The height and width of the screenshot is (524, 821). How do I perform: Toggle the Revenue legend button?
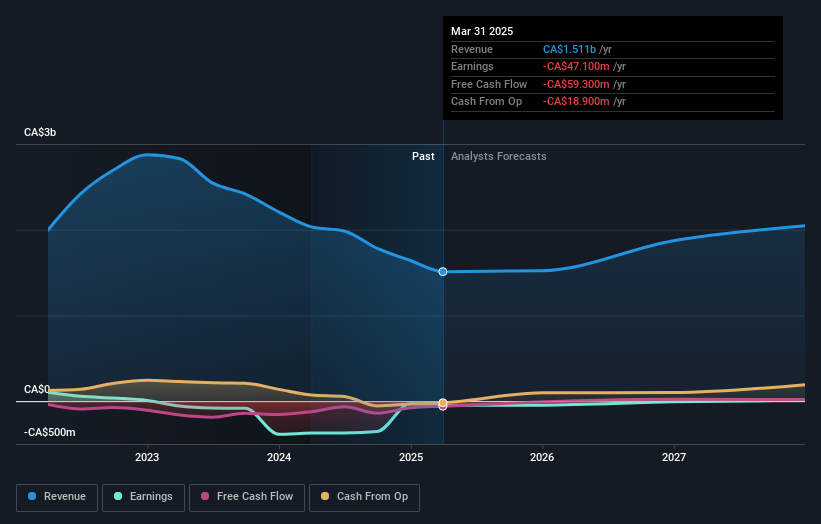point(57,497)
